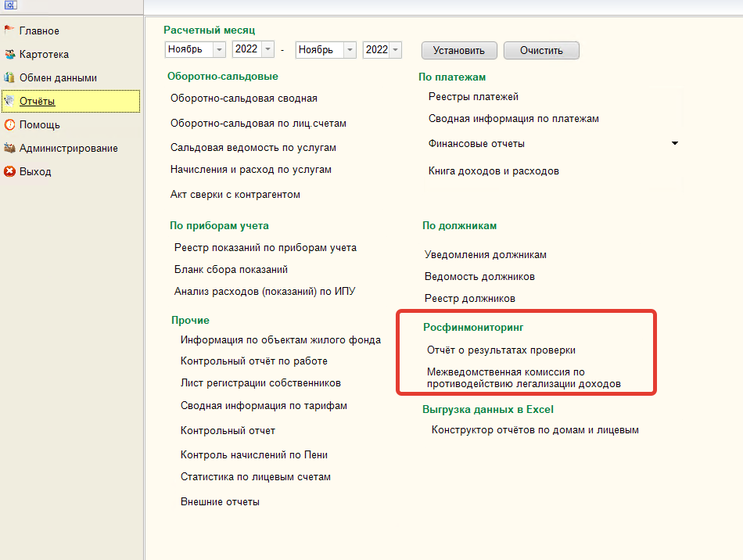Screen dimensions: 743x560
Task: Open the start year 2022 dropdown
Action: click(267, 49)
